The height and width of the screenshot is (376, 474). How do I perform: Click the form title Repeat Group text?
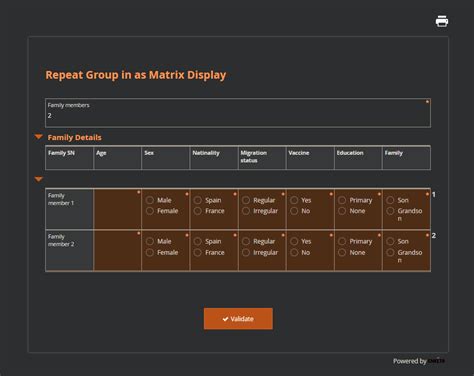(136, 75)
